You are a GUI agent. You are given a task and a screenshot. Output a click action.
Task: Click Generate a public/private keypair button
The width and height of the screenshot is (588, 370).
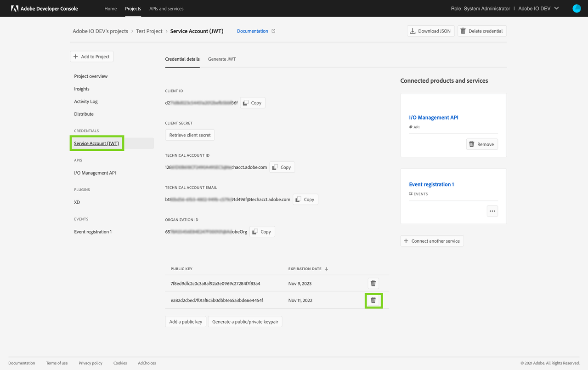tap(245, 322)
